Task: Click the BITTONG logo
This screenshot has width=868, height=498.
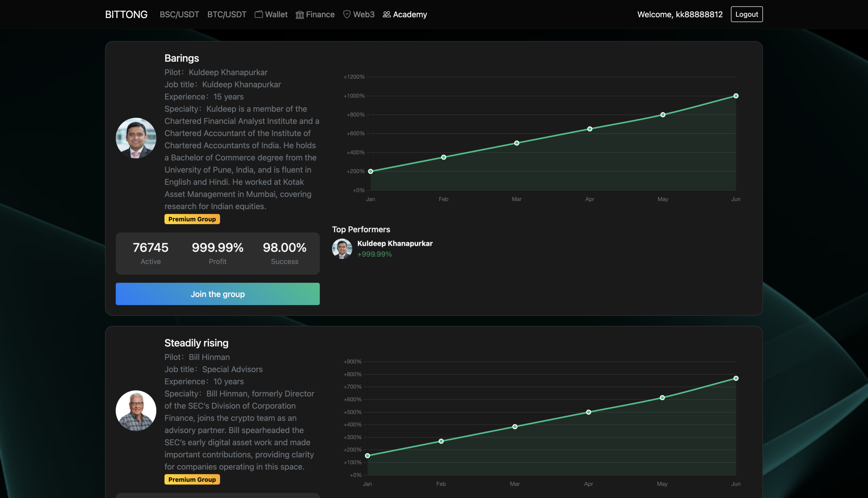Action: [126, 14]
